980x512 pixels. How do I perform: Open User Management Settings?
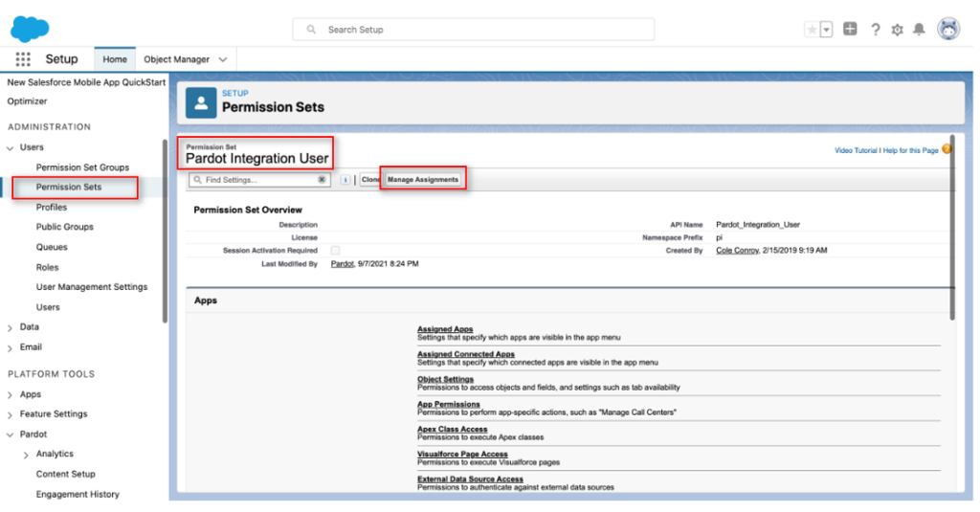tap(92, 286)
